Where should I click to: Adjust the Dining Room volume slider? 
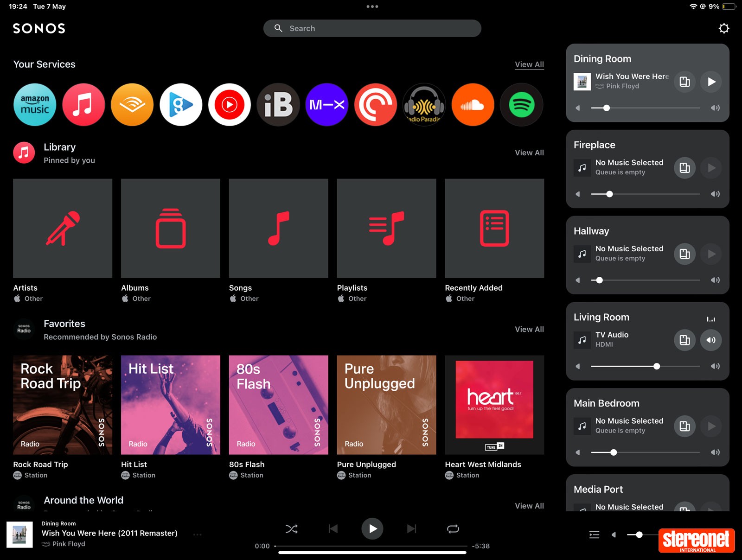pos(645,108)
